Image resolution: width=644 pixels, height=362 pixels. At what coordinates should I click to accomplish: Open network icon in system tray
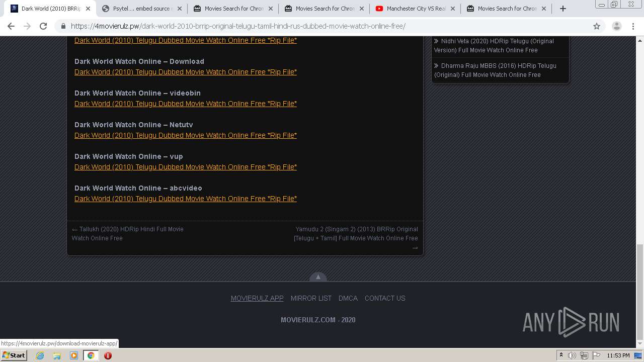(x=584, y=355)
